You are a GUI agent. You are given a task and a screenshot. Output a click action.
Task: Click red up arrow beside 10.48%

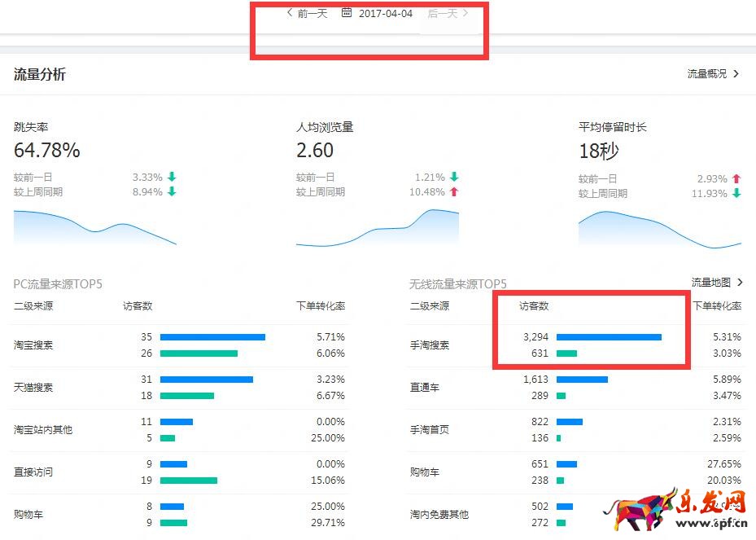454,192
